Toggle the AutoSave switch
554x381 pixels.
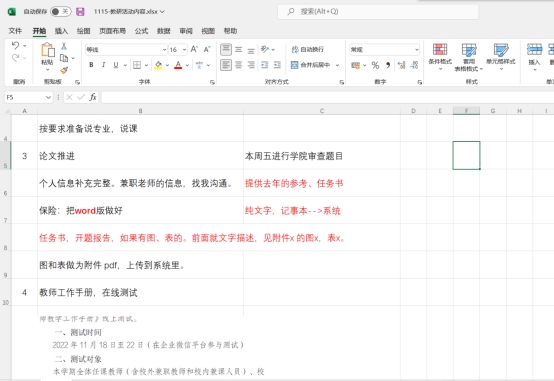(x=60, y=12)
